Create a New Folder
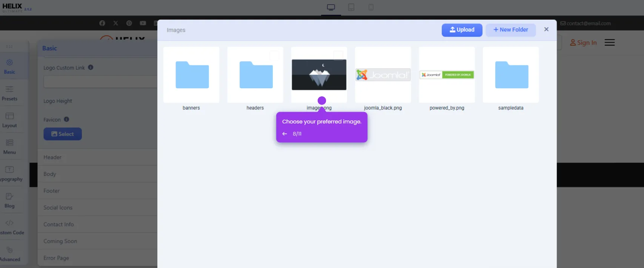644x268 pixels. pos(510,30)
